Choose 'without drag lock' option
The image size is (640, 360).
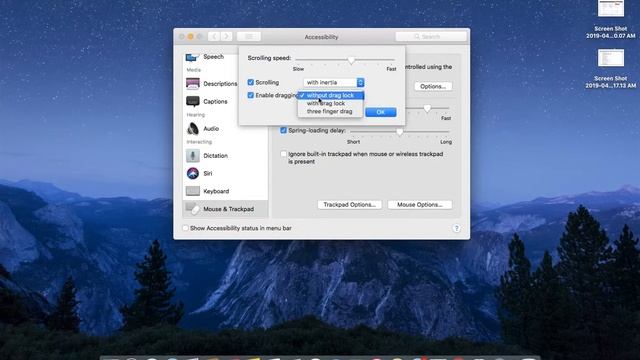pyautogui.click(x=330, y=96)
